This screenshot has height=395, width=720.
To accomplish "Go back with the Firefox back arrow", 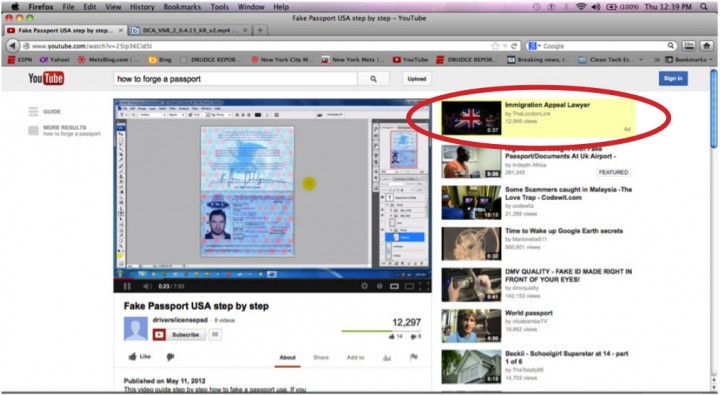I will [12, 46].
